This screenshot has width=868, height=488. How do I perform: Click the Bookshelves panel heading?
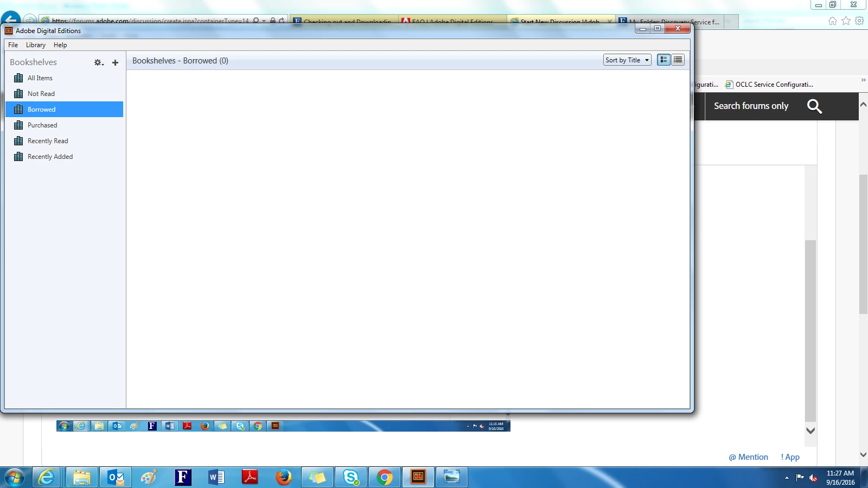click(33, 62)
